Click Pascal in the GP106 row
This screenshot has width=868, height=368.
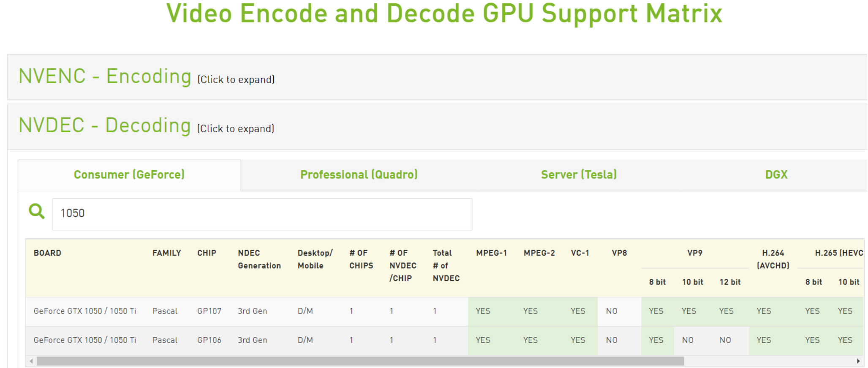tap(165, 341)
